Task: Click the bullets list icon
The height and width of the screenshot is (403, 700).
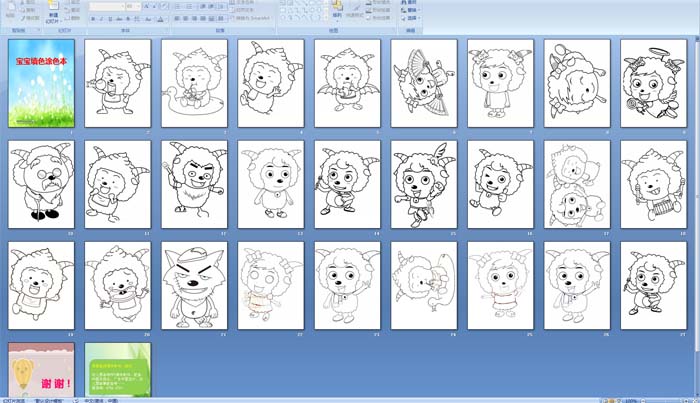Action: pyautogui.click(x=178, y=6)
